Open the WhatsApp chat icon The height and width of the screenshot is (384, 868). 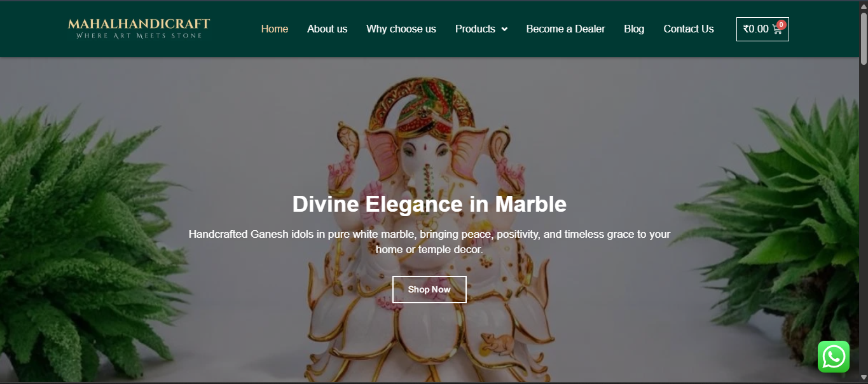[x=834, y=357]
